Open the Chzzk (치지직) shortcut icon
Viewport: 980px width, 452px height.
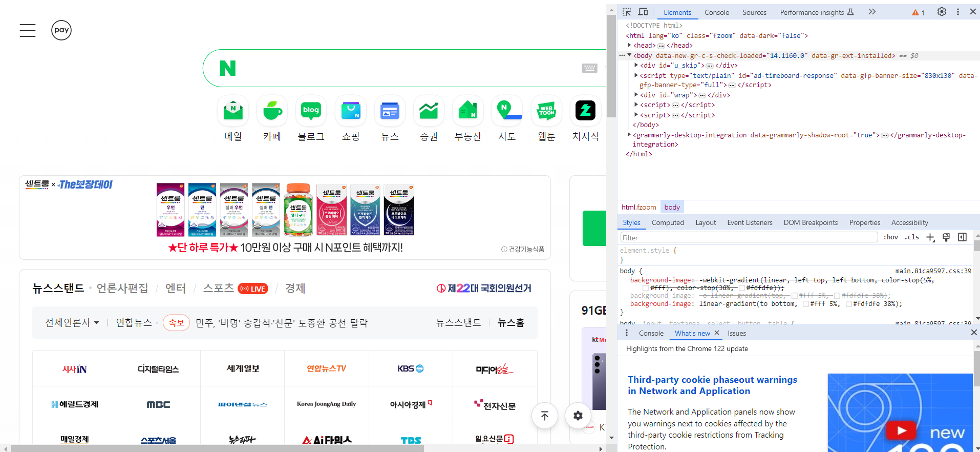click(585, 111)
